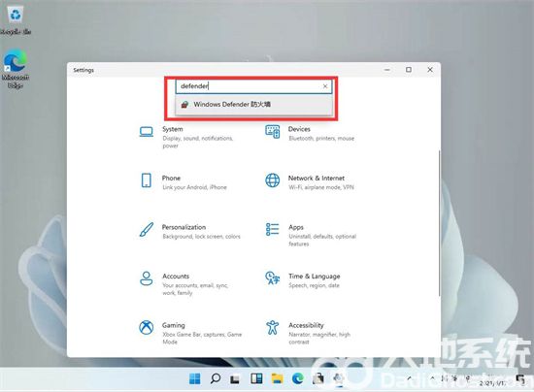The image size is (534, 392).
Task: Click the Settings gear taskbar icon
Action: coord(339,378)
